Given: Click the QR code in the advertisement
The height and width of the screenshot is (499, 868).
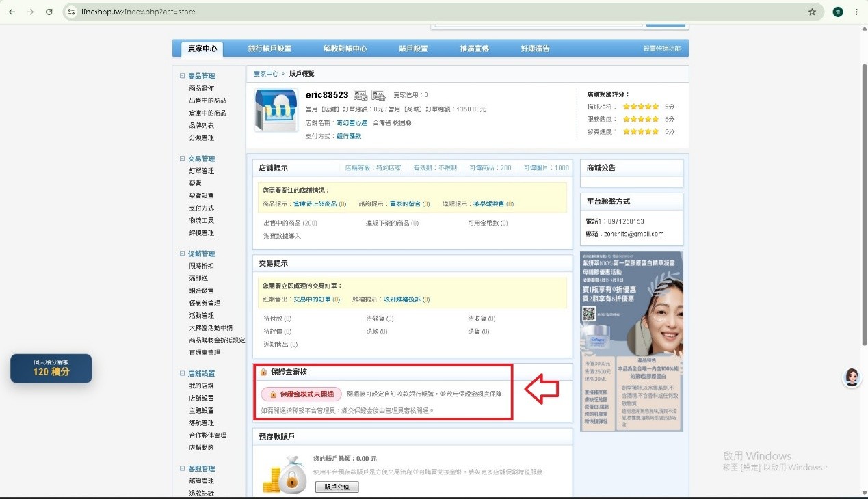Looking at the screenshot, I should pos(589,314).
